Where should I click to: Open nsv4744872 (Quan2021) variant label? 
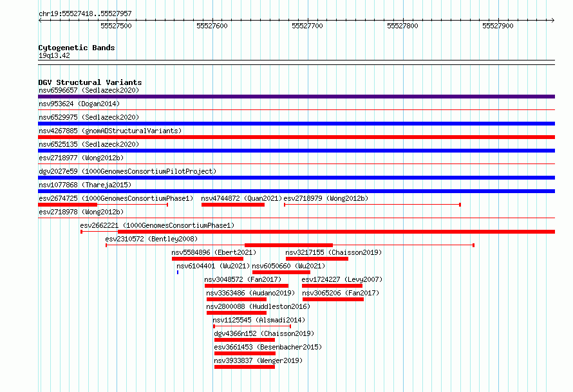click(x=241, y=198)
